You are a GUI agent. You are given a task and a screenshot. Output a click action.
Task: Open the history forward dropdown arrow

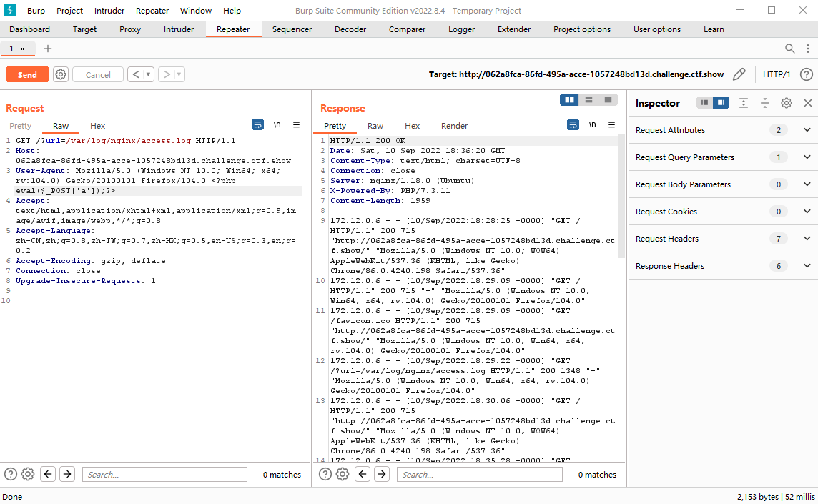179,74
